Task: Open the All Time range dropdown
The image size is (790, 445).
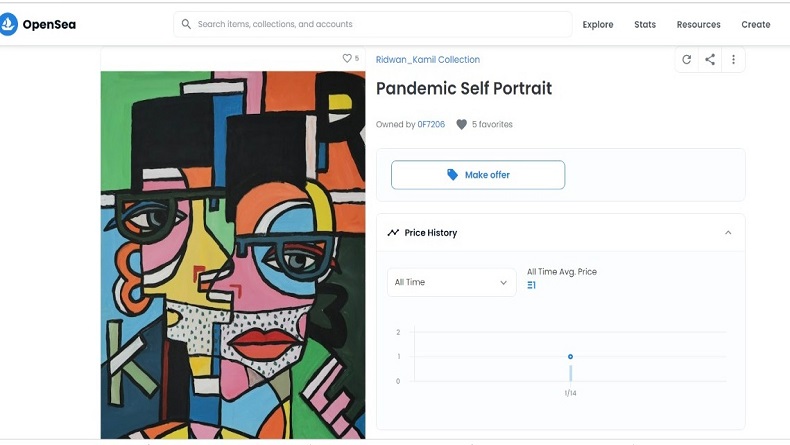Action: [x=452, y=282]
